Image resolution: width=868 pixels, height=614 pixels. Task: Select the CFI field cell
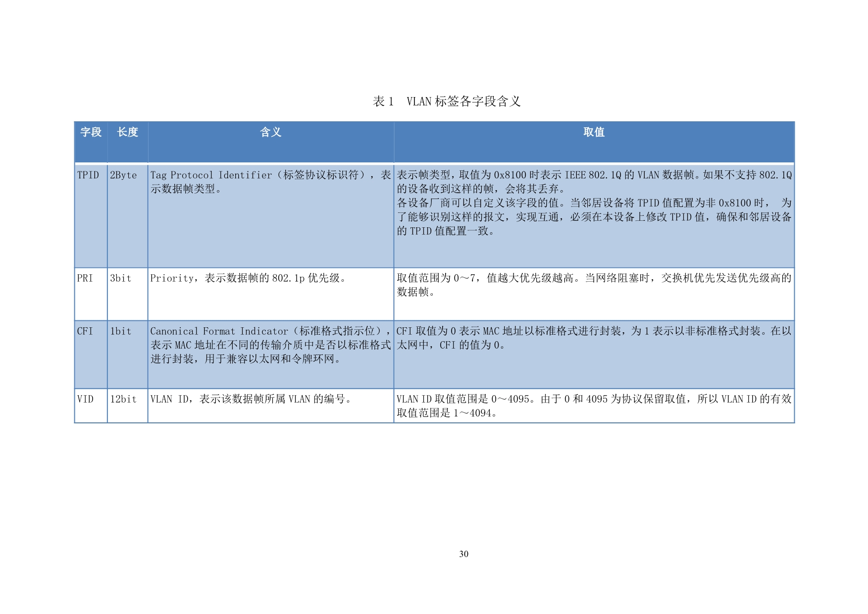[x=85, y=331]
